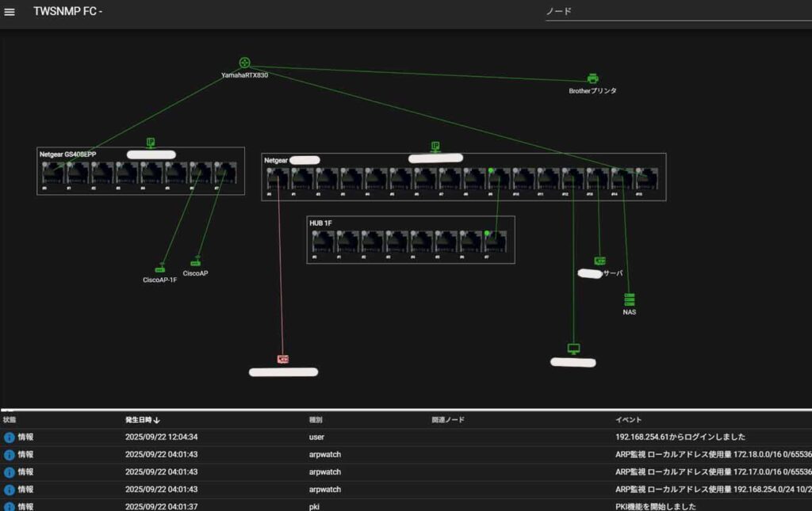Click the green desktop monitor node icon
The width and height of the screenshot is (812, 511).
[573, 349]
